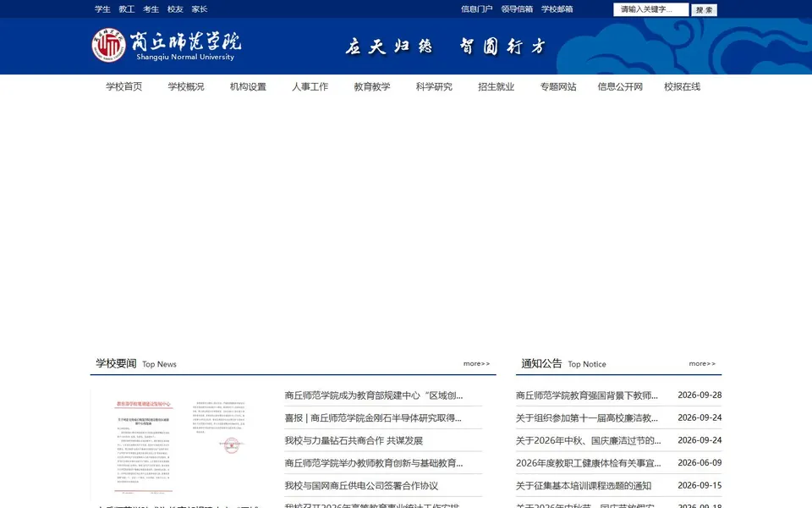The height and width of the screenshot is (508, 812).
Task: Click date 2026-06-09 in notice list
Action: [x=700, y=463]
